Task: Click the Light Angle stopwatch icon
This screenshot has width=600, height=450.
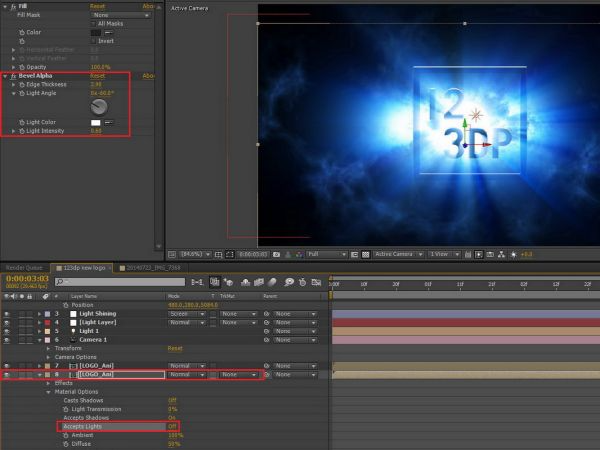Action: (22, 93)
